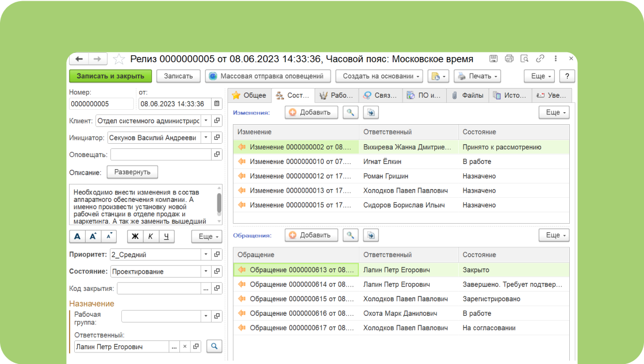The image size is (644, 364).
Task: Add release to favorites with star icon
Action: (118, 59)
